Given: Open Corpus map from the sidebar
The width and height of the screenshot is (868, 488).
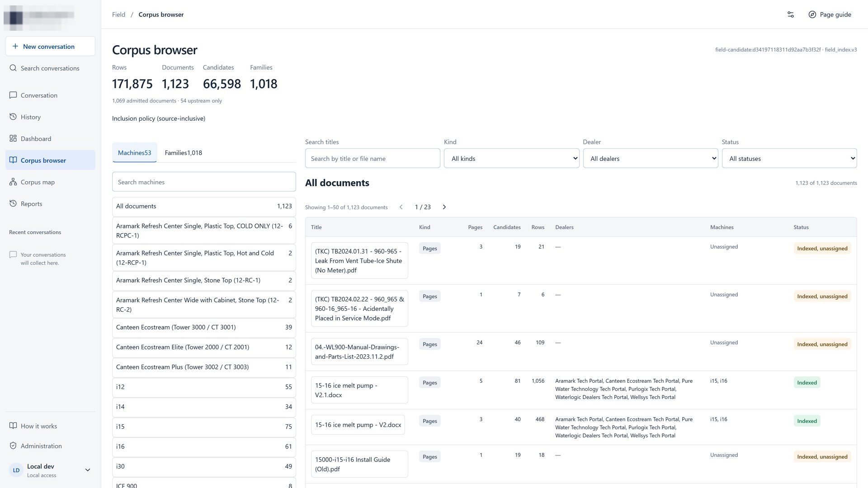Looking at the screenshot, I should tap(50, 182).
